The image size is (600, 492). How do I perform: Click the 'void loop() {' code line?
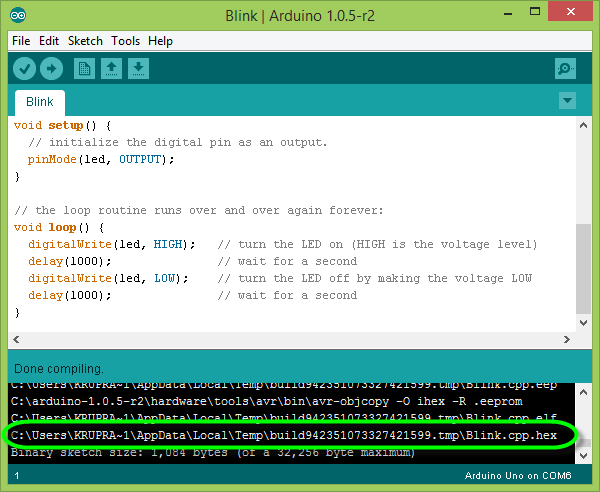[59, 227]
